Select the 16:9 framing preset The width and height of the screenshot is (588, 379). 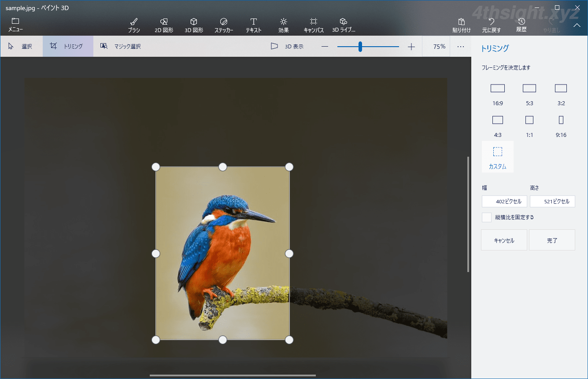498,94
